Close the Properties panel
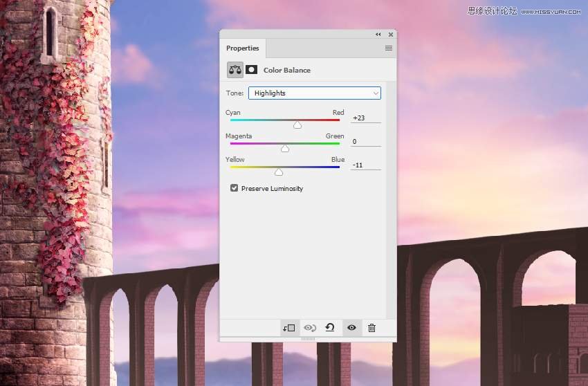Screen dimensions: 588x386 391,35
